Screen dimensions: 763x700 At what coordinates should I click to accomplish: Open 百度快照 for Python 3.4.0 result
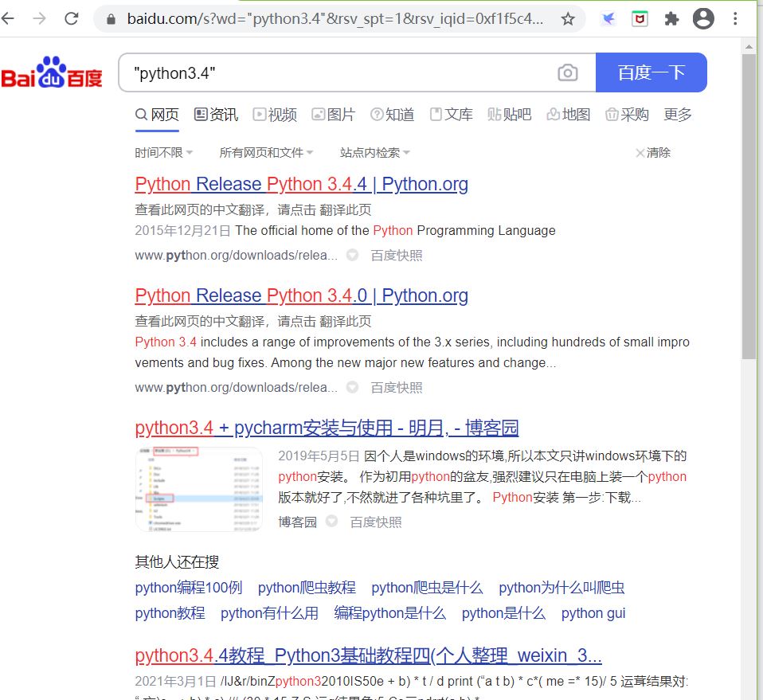point(397,388)
